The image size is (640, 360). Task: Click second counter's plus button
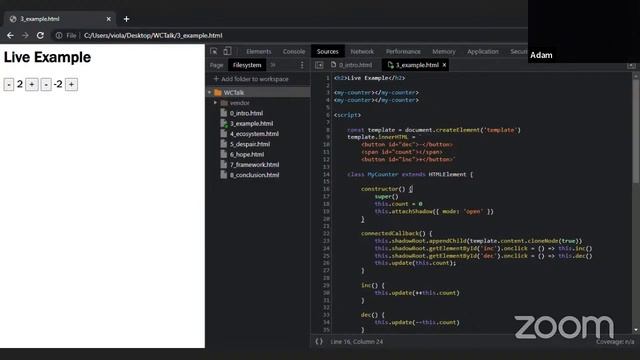71,84
